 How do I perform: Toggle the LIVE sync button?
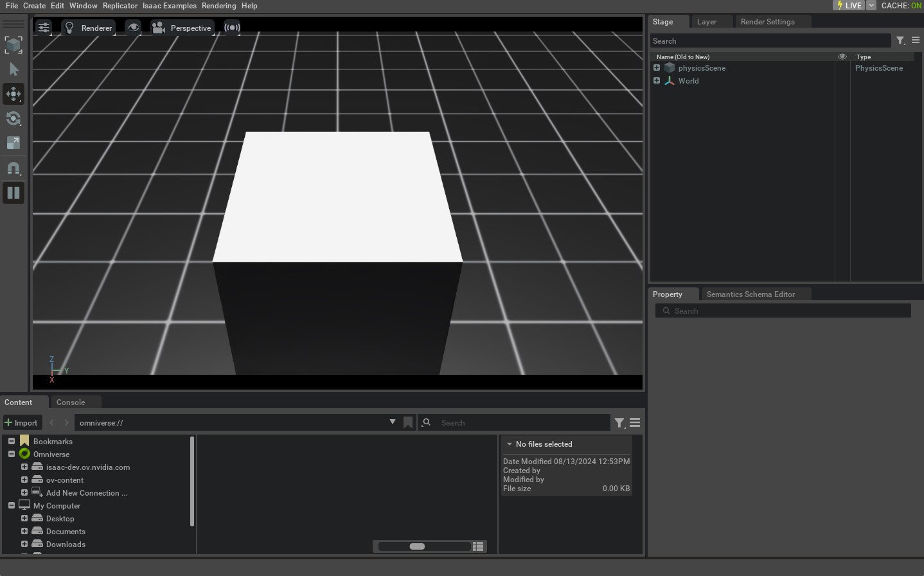click(848, 5)
